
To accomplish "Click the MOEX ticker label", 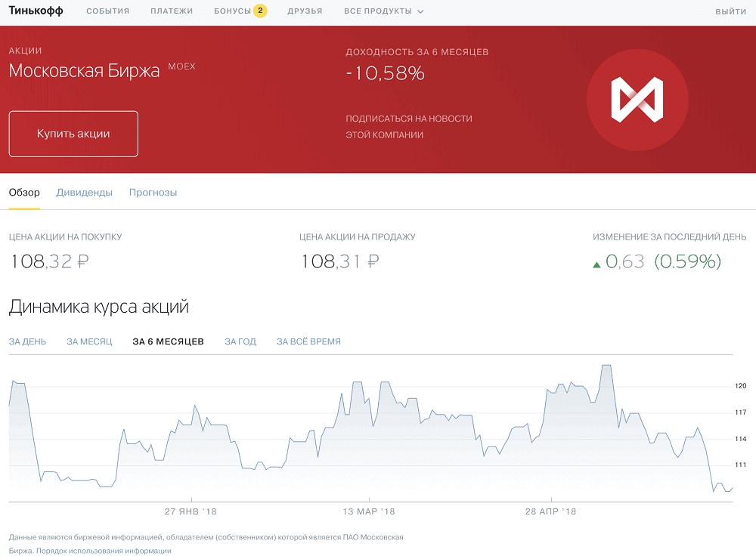I will (181, 66).
